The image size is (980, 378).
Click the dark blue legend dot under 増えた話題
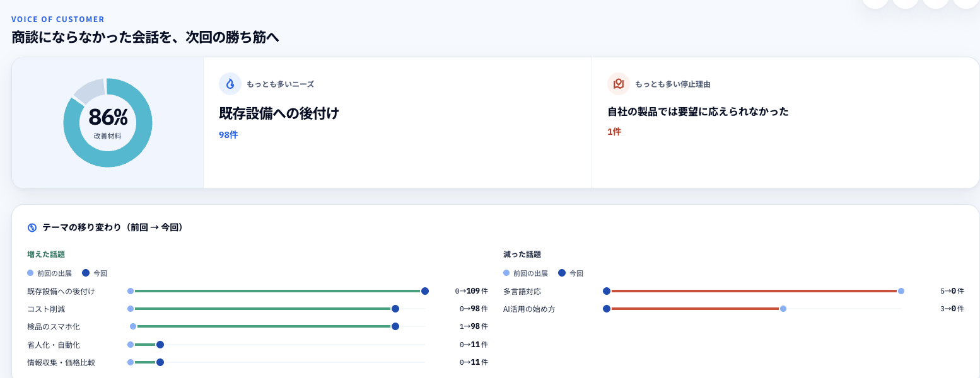pyautogui.click(x=86, y=273)
